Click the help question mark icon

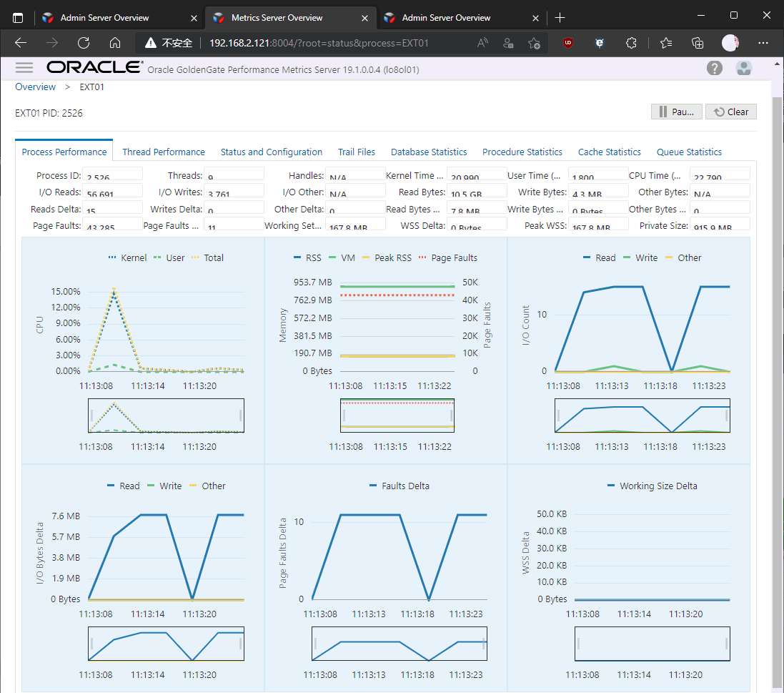click(714, 68)
